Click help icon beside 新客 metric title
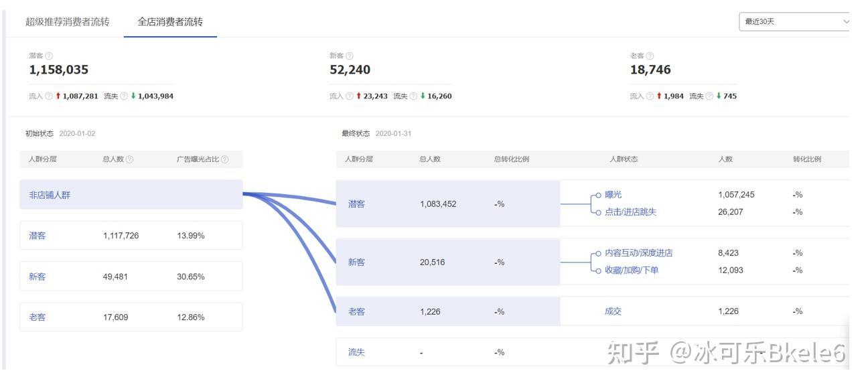Viewport: 868px width, 387px height. [350, 56]
